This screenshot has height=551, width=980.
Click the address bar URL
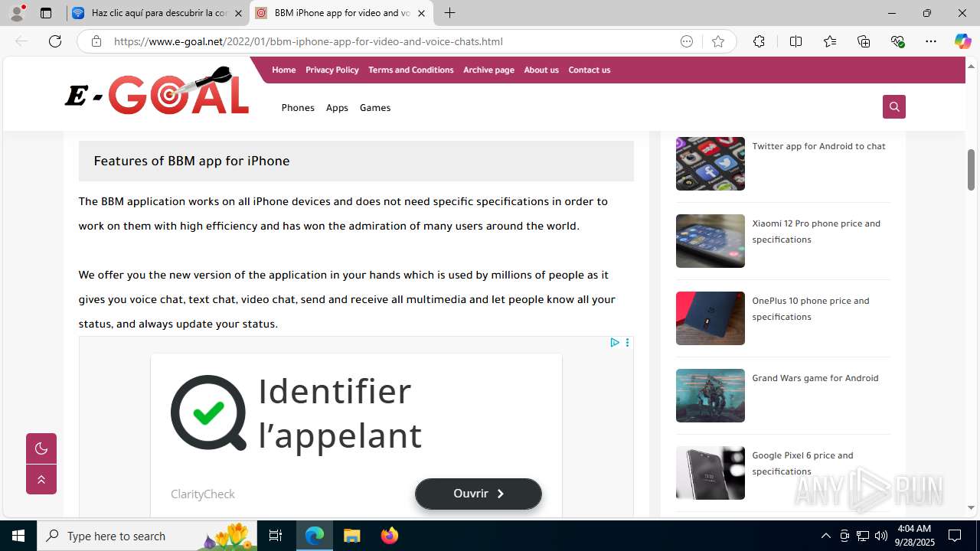click(x=309, y=41)
